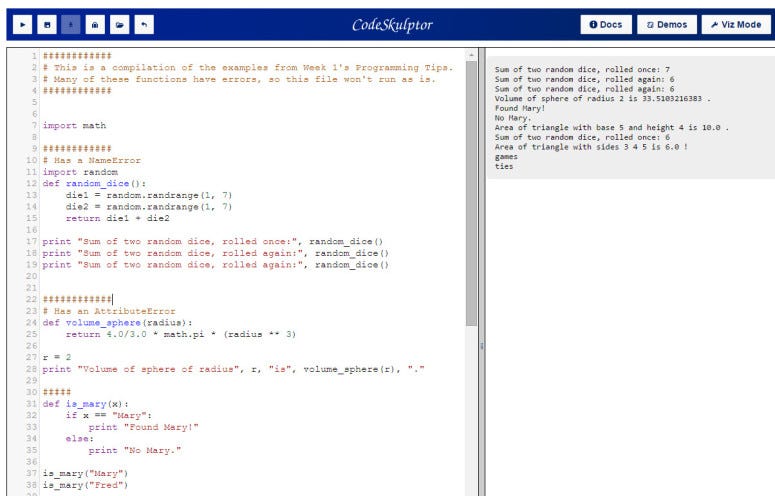The image size is (775, 496).
Task: Click line number 30 in the gutter
Action: point(32,392)
